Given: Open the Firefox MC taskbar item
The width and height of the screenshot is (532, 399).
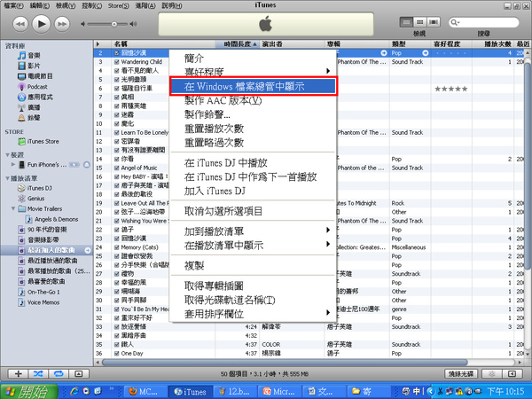Looking at the screenshot, I should point(145,392).
